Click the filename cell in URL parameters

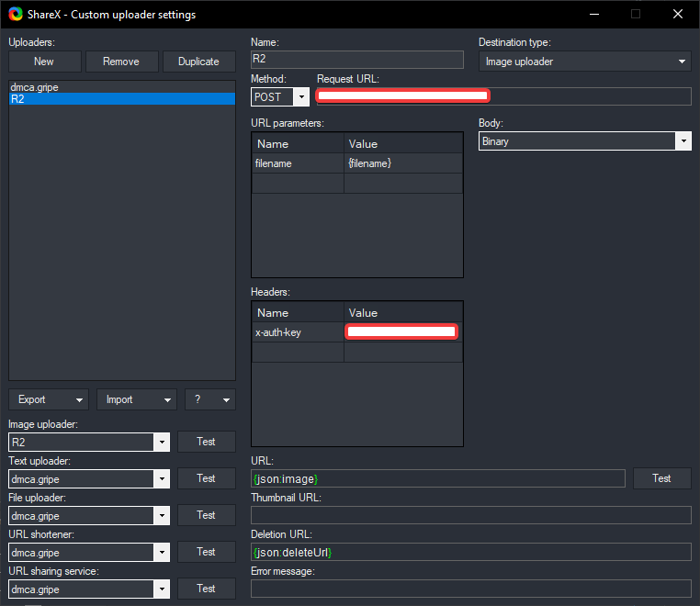coord(298,163)
